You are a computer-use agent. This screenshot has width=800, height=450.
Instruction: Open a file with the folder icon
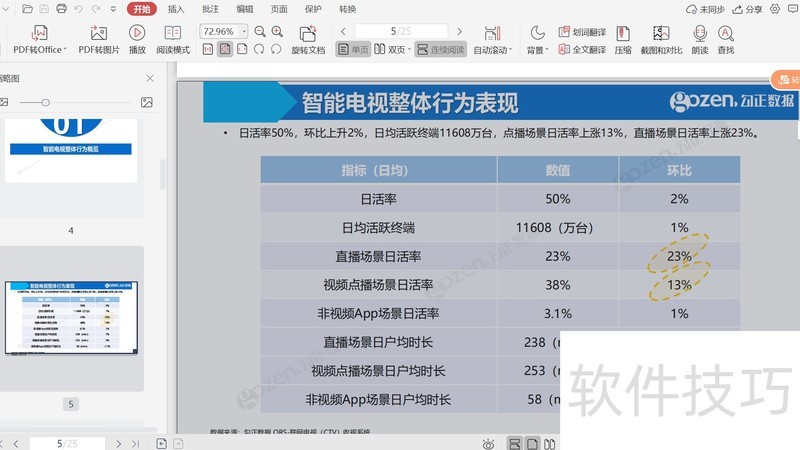(27, 9)
